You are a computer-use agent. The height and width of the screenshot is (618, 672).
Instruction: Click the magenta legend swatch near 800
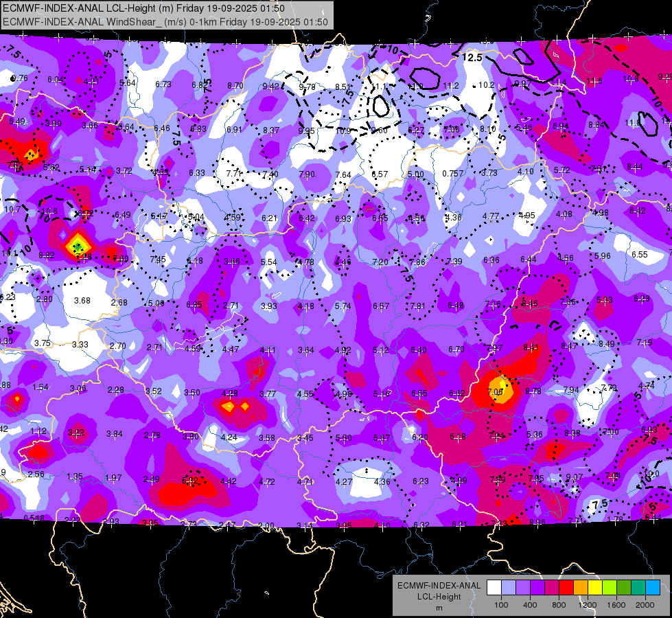tap(552, 588)
